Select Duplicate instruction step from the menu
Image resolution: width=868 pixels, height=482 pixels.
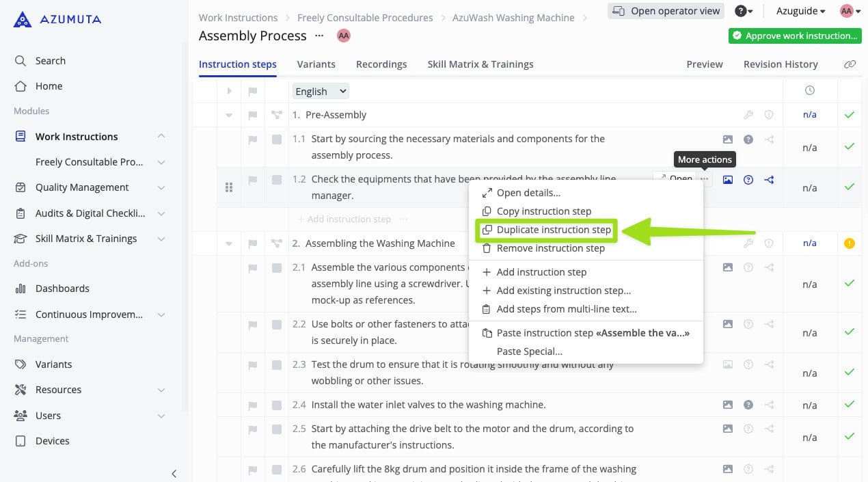coord(554,230)
